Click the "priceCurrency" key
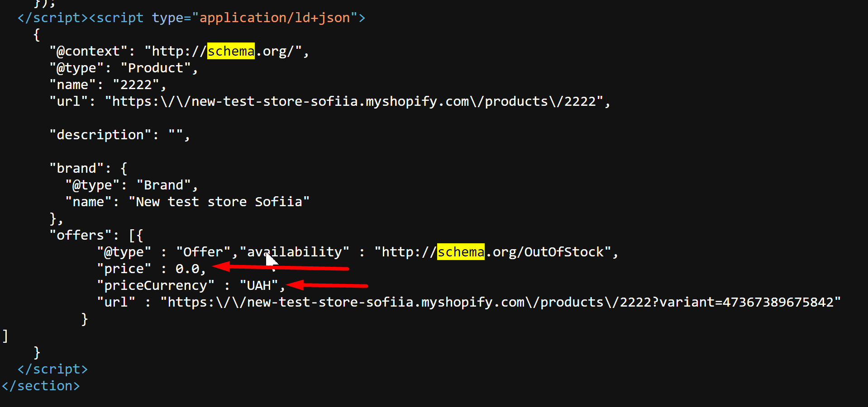 pyautogui.click(x=156, y=285)
